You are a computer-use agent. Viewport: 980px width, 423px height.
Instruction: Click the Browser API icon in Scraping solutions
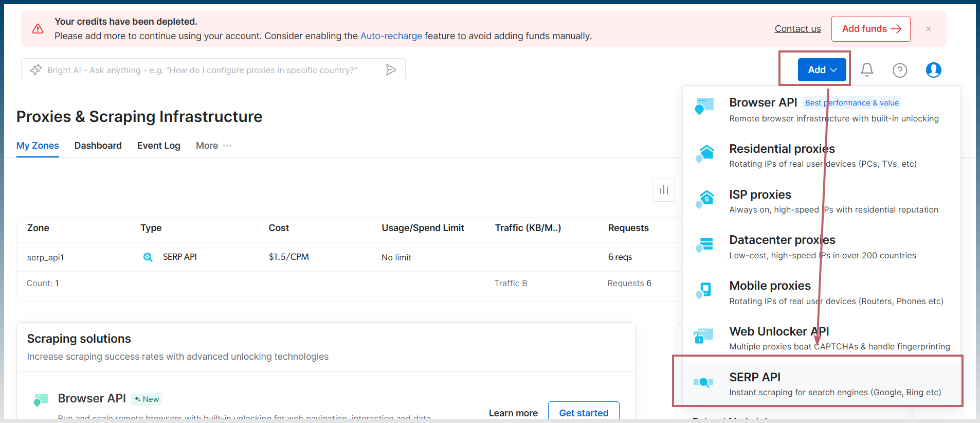(x=41, y=400)
